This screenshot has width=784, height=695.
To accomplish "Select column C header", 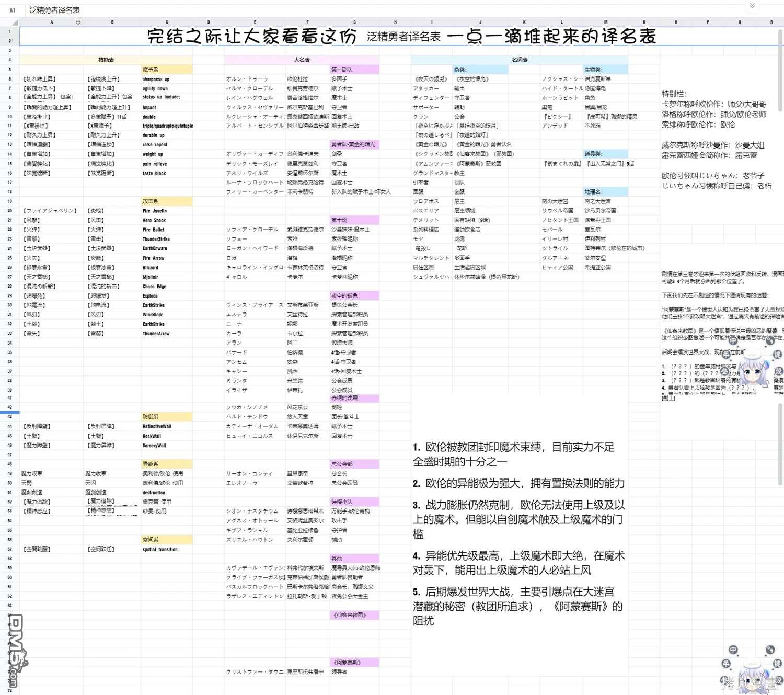I will (x=167, y=22).
